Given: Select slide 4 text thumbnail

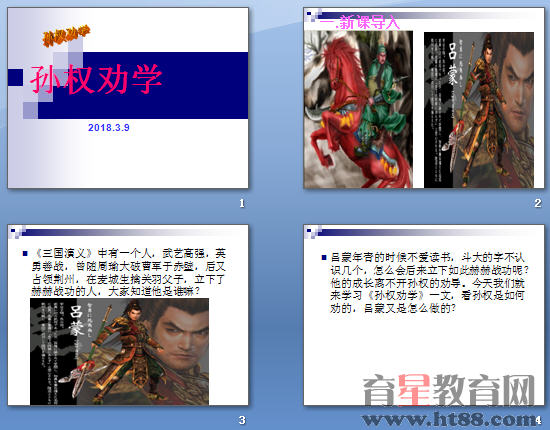Looking at the screenshot, I should [424, 315].
